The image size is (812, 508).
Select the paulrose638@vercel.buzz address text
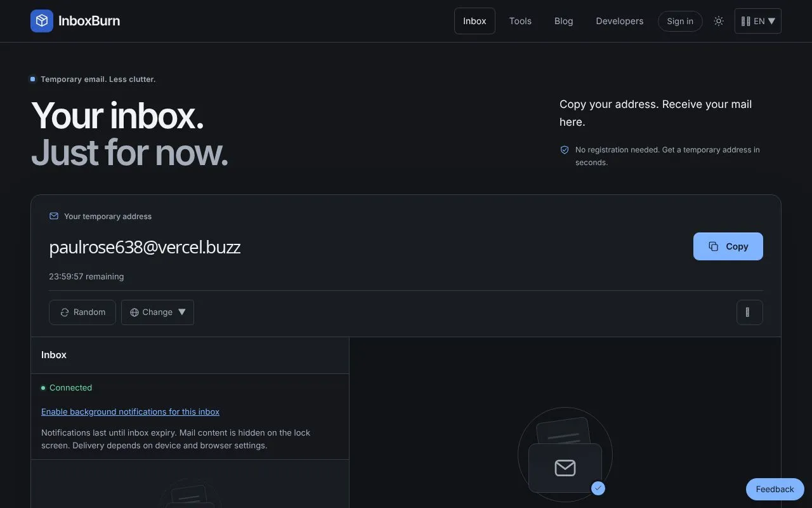145,247
